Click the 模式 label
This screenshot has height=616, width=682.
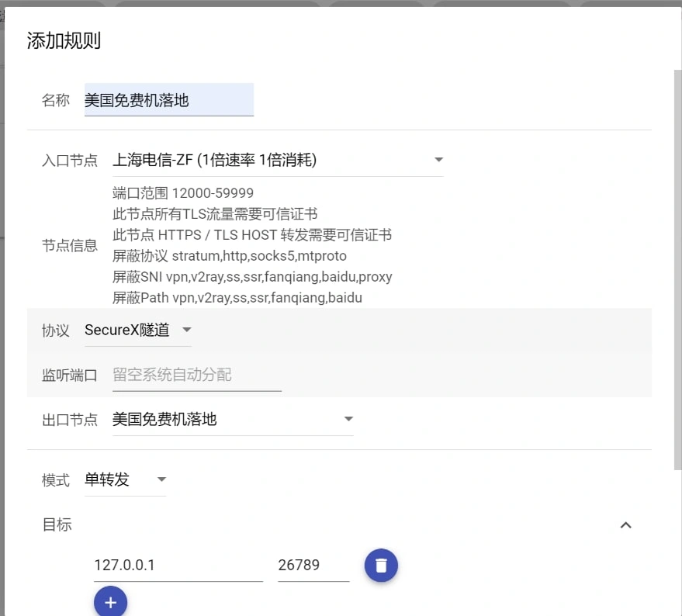55,480
